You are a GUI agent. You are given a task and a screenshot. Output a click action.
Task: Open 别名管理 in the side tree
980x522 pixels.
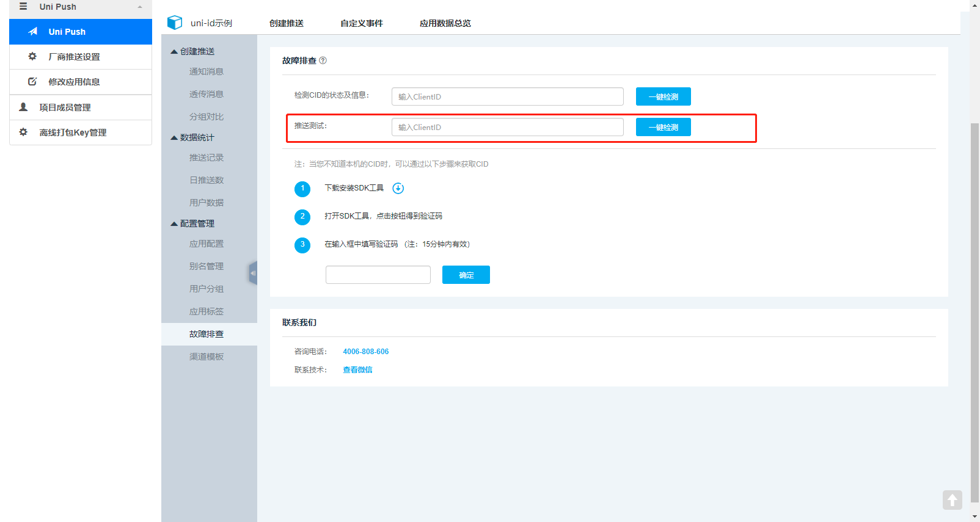(x=207, y=266)
